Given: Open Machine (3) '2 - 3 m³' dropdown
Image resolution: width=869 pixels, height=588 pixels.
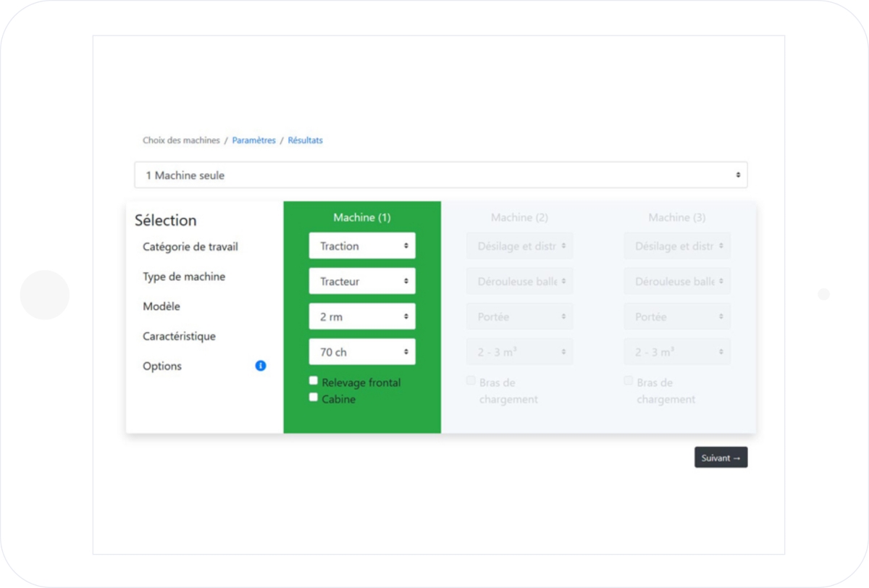Looking at the screenshot, I should 677,352.
